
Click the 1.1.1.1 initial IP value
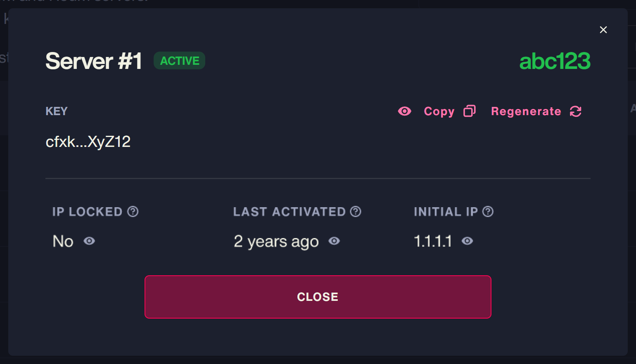[433, 241]
